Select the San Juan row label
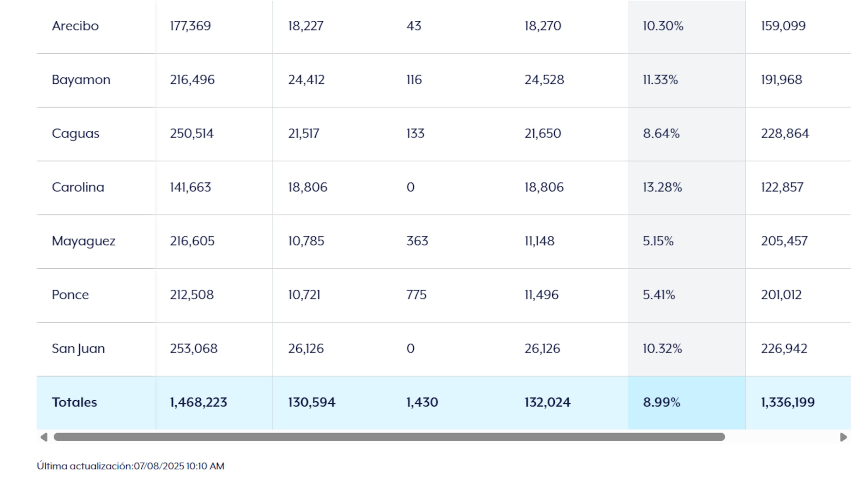The width and height of the screenshot is (868, 496). (x=78, y=348)
